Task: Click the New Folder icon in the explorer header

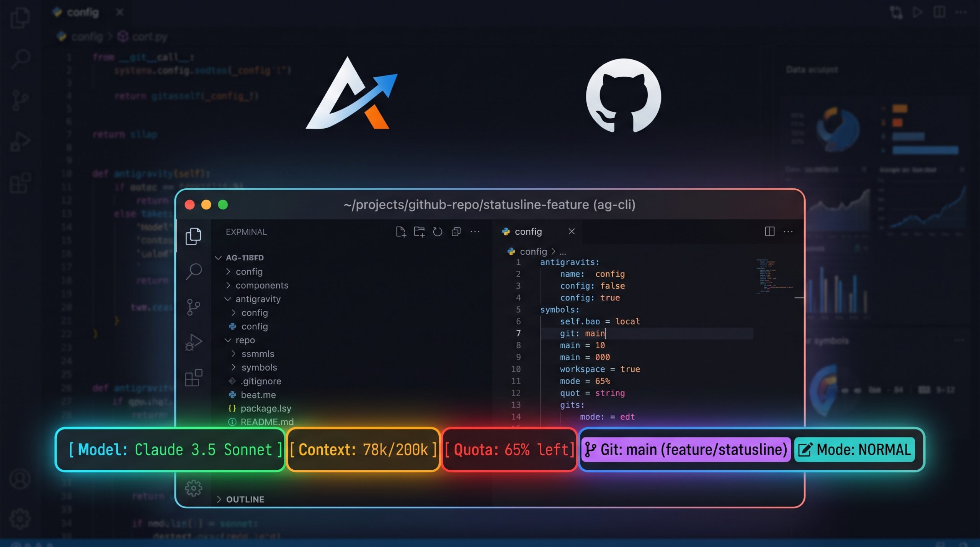Action: click(419, 232)
